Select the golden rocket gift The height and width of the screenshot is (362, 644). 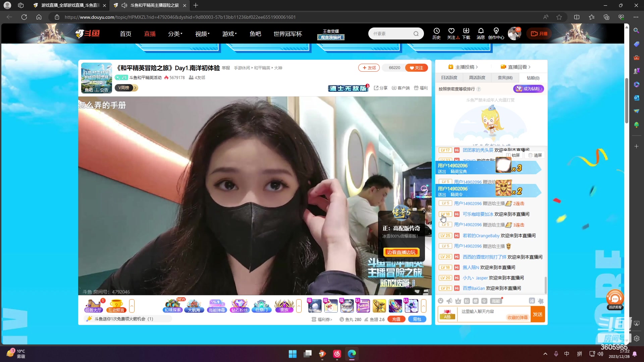379,306
